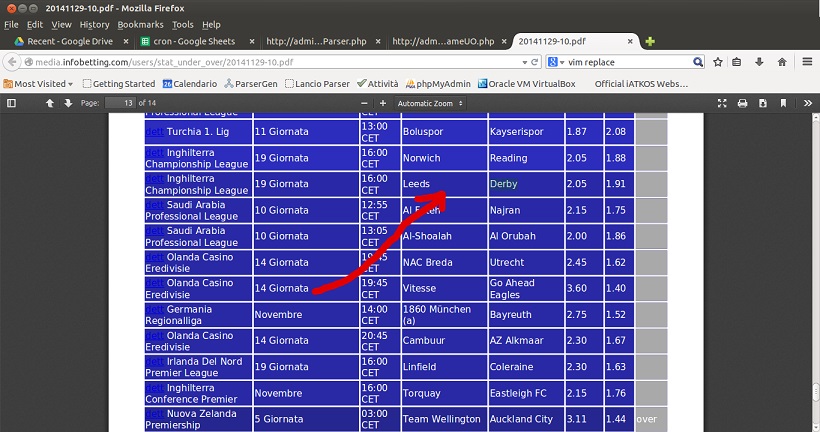820x432 pixels.
Task: Click dett link in Nuova Zelanda Premiership row
Action: pos(155,414)
